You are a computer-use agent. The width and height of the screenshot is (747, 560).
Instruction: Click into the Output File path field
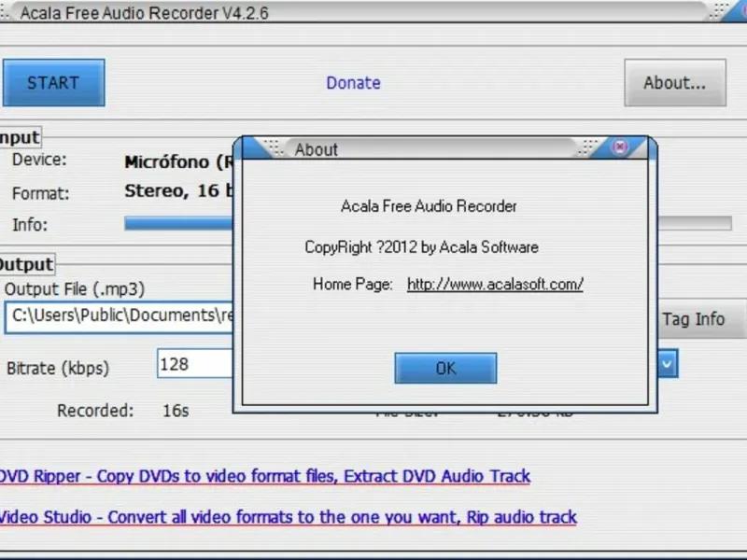click(x=120, y=317)
